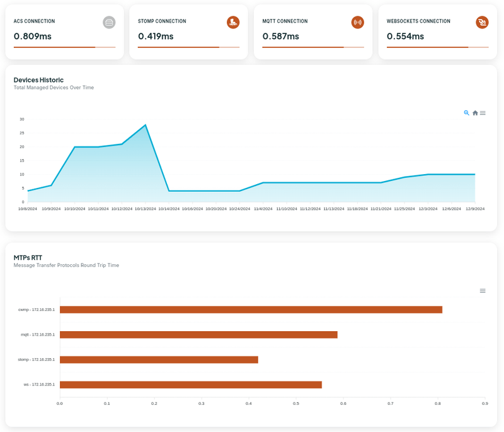Click the MQTT Connection progress bar
The width and height of the screenshot is (504, 432).
coord(313,47)
